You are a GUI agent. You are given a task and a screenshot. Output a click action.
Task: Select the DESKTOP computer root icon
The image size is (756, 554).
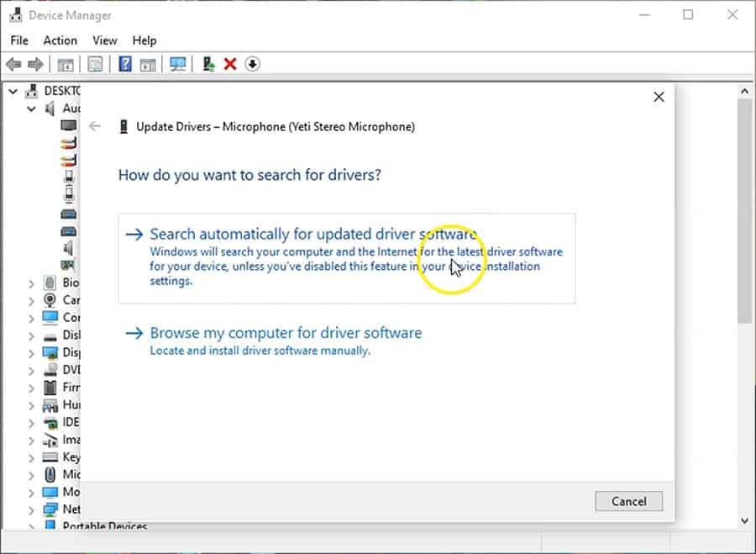pos(31,91)
